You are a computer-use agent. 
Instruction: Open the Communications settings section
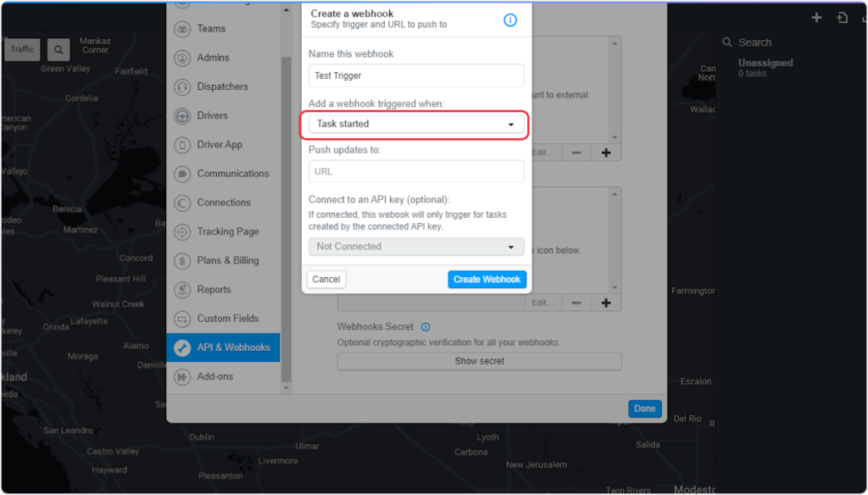pos(232,174)
